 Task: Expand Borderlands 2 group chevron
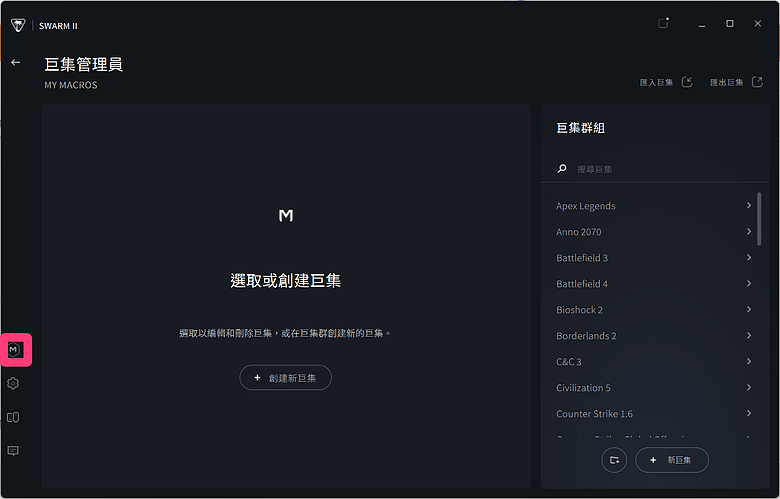tap(749, 335)
